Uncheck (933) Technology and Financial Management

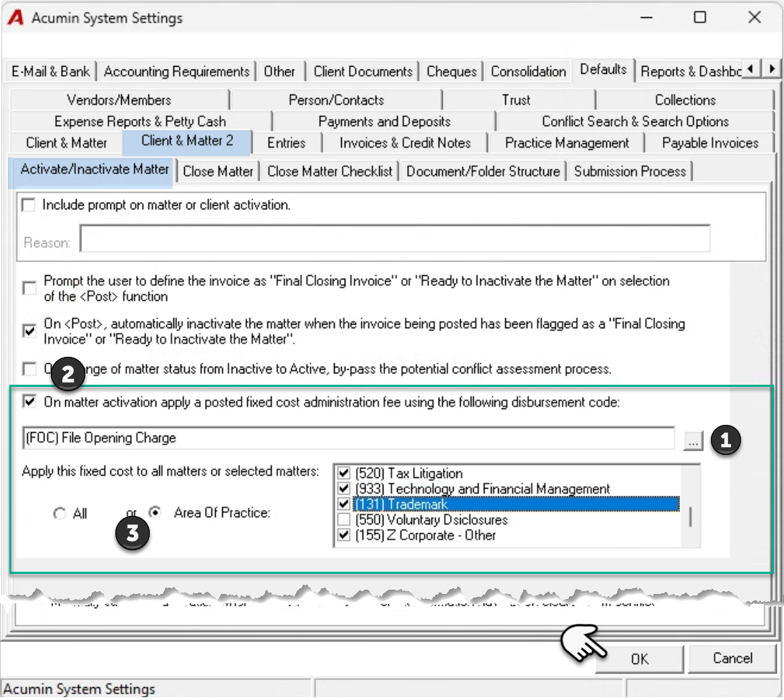coord(343,489)
